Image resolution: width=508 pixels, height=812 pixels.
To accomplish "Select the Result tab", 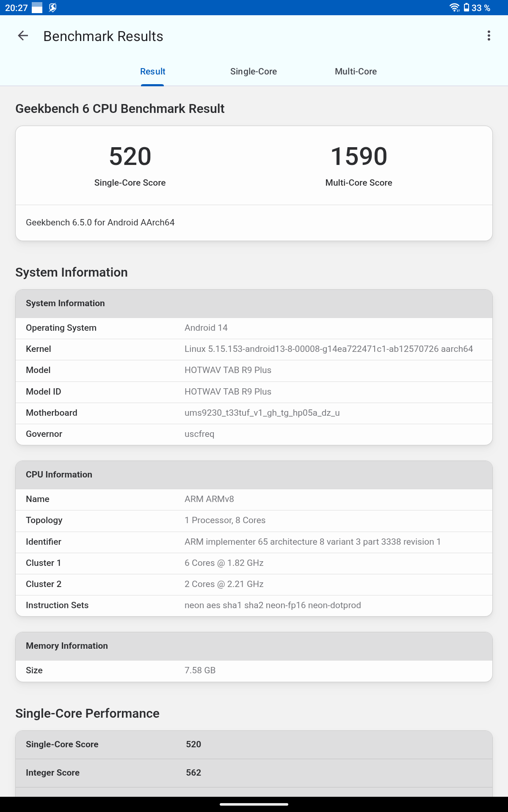I will point(152,71).
